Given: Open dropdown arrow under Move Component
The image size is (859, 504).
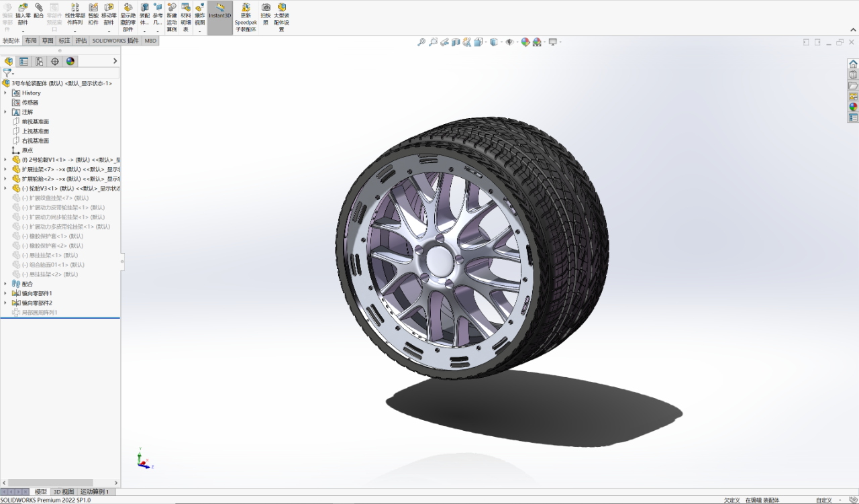Looking at the screenshot, I should coord(109,32).
